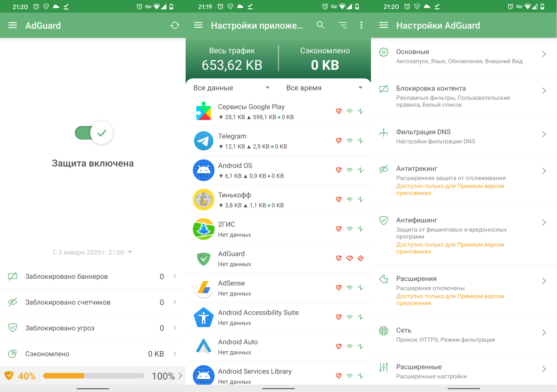557x392 pixels.
Task: Tap the Telegram app icon
Action: click(x=203, y=141)
